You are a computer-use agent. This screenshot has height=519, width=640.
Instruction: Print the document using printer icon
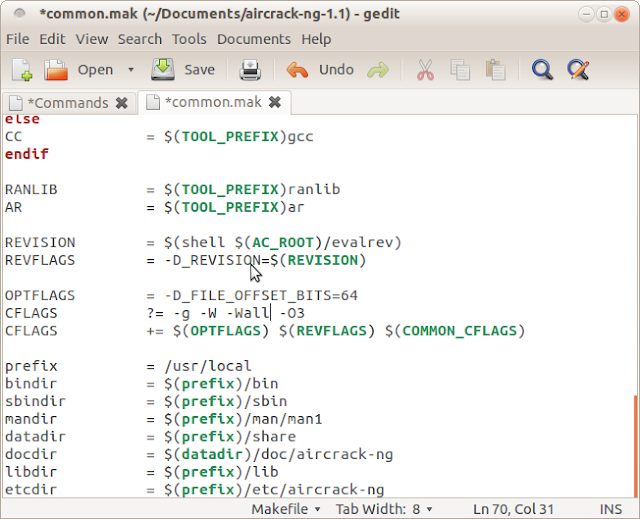click(250, 70)
